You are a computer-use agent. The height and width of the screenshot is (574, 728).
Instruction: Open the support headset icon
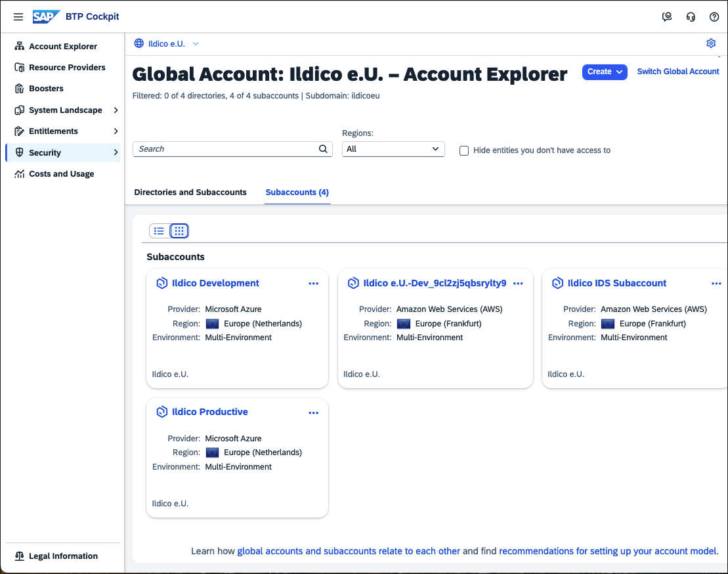(691, 16)
